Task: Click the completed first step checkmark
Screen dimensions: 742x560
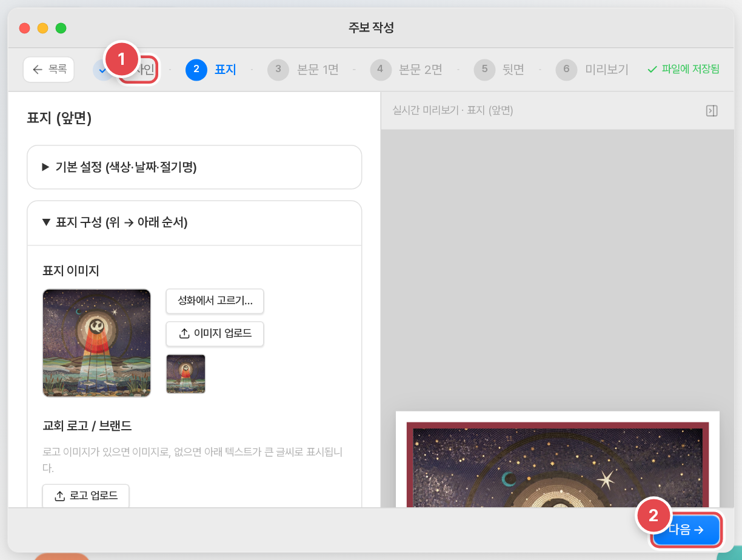Action: click(x=102, y=70)
